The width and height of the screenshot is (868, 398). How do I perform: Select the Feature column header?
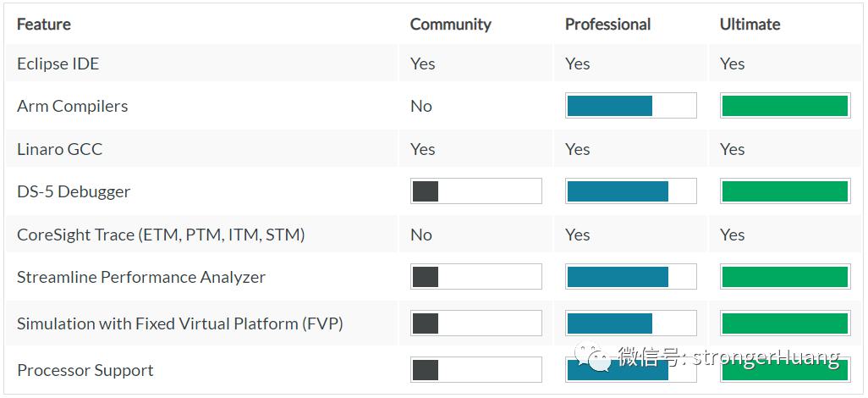44,25
